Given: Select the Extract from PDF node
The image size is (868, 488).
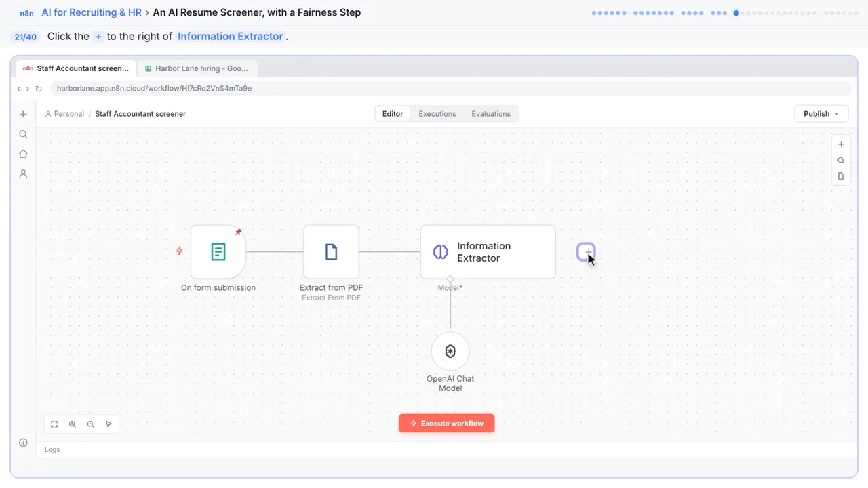Looking at the screenshot, I should click(331, 252).
